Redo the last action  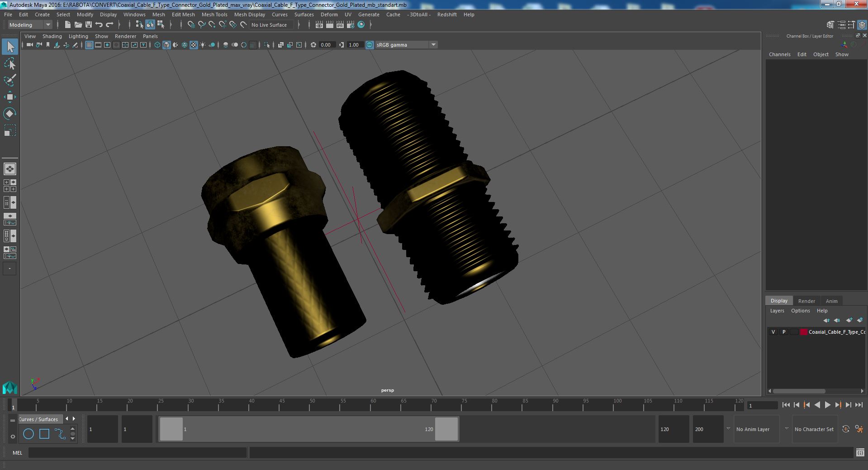point(109,25)
